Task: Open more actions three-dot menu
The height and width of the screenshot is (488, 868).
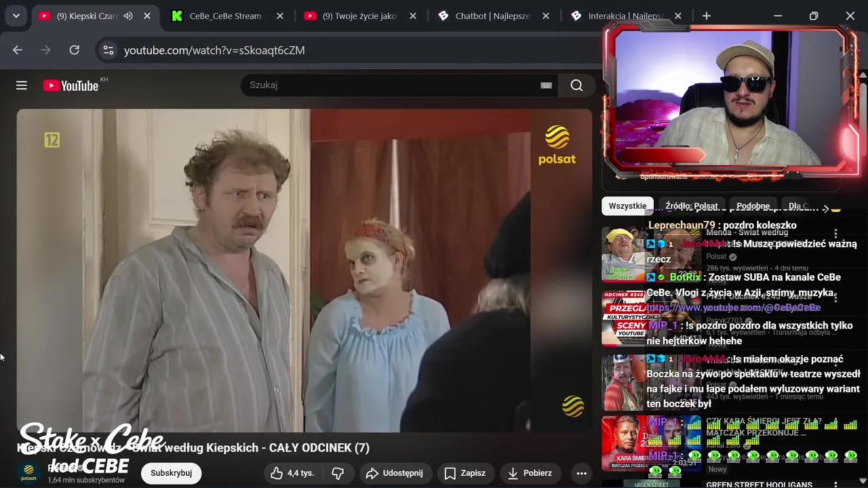Action: 581,473
